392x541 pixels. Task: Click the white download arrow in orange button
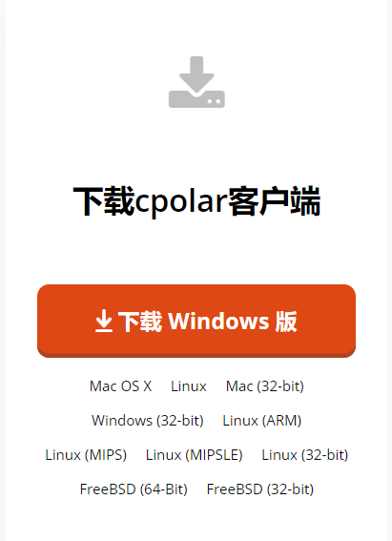[x=104, y=321]
